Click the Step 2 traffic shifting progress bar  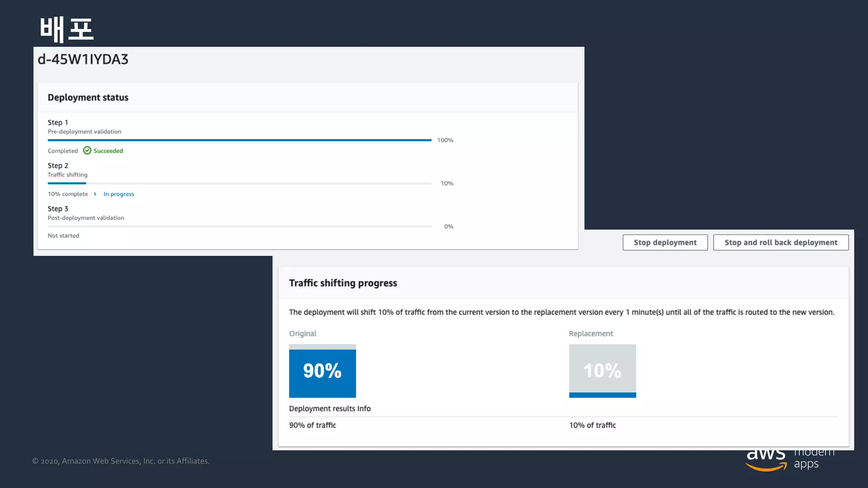239,183
